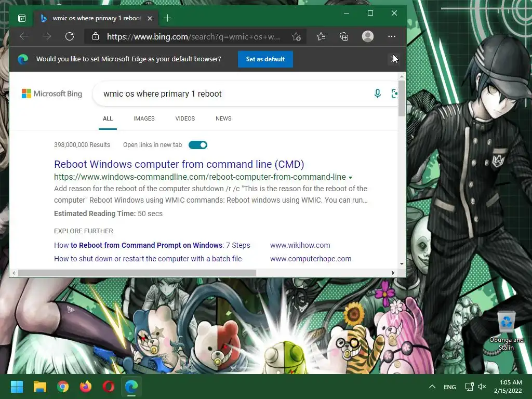Click the ENG language indicator
This screenshot has height=399, width=532.
click(x=449, y=387)
